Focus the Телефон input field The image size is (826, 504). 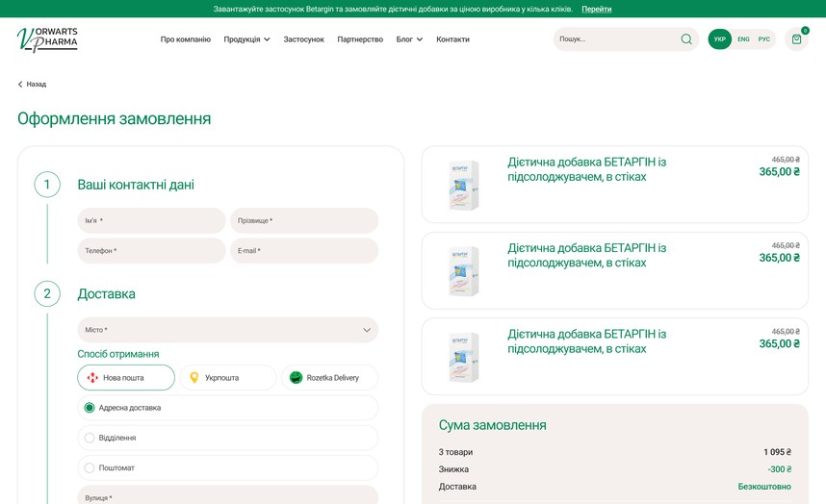click(151, 250)
